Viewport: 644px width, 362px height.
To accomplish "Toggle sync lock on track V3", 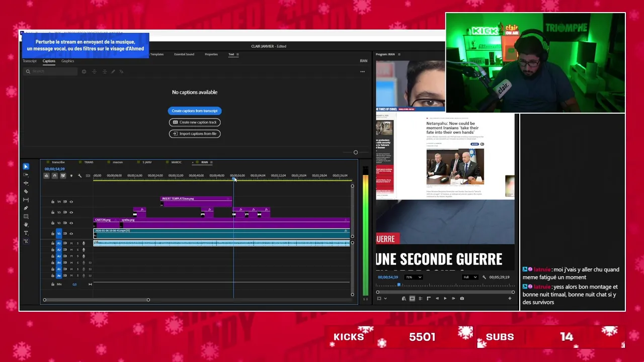I will 65,212.
